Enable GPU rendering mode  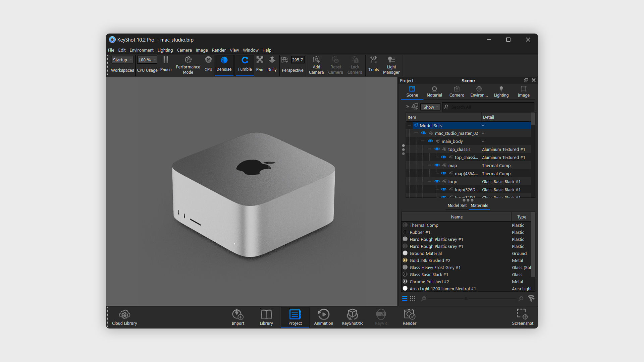(208, 64)
